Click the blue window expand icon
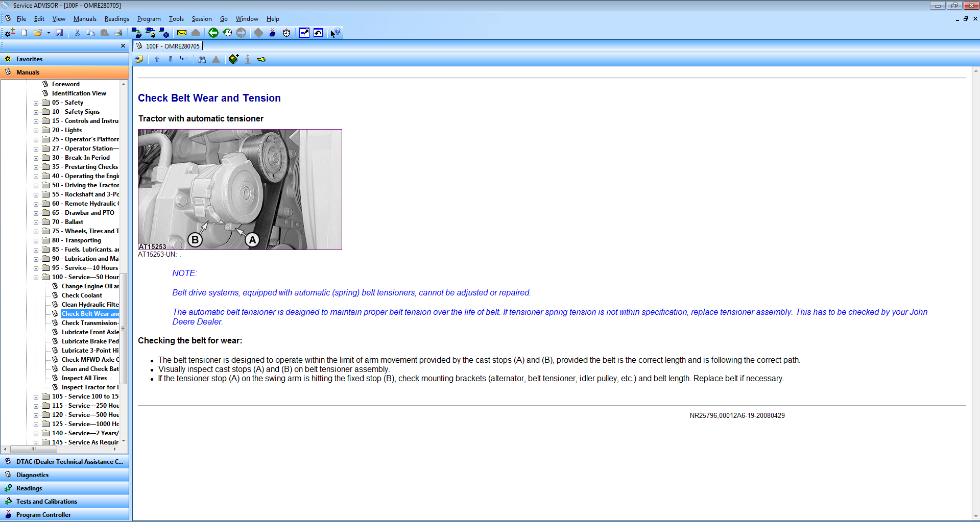The width and height of the screenshot is (980, 522). click(x=304, y=33)
